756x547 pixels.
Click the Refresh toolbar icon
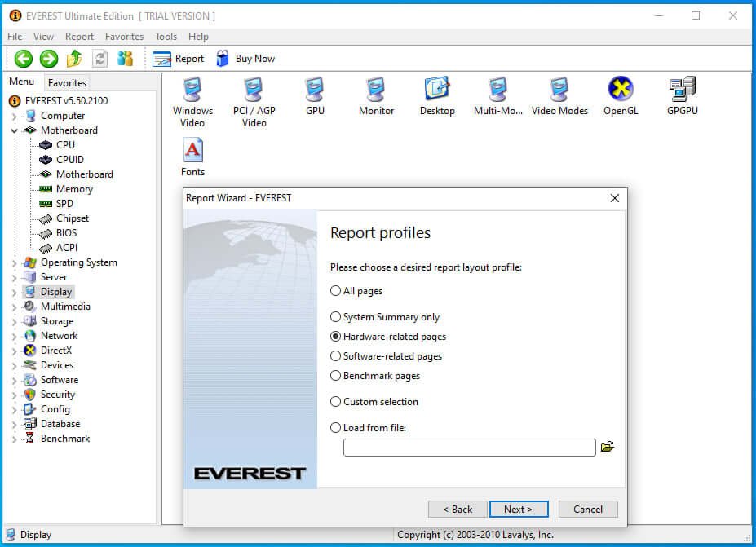[x=99, y=59]
